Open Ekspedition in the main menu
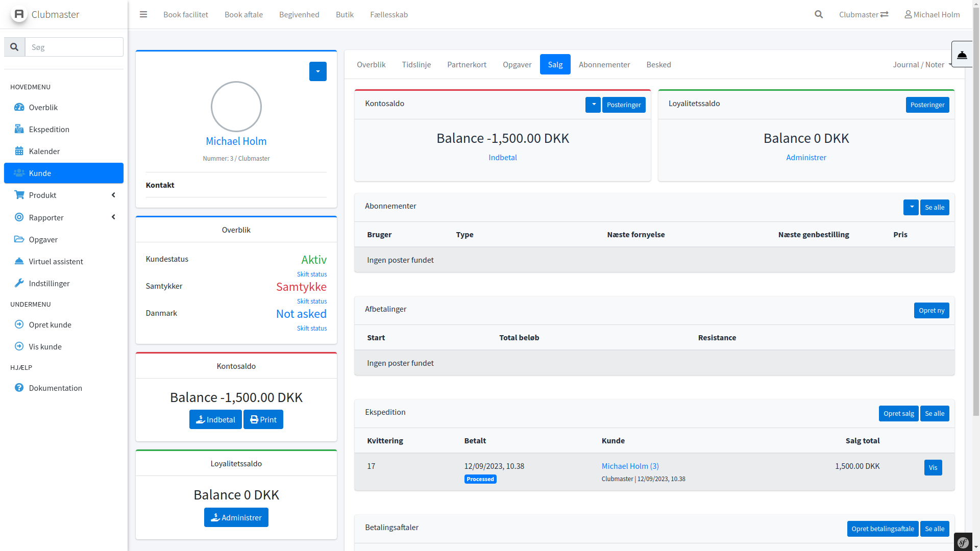Screen dimensions: 980x551 coord(49,129)
